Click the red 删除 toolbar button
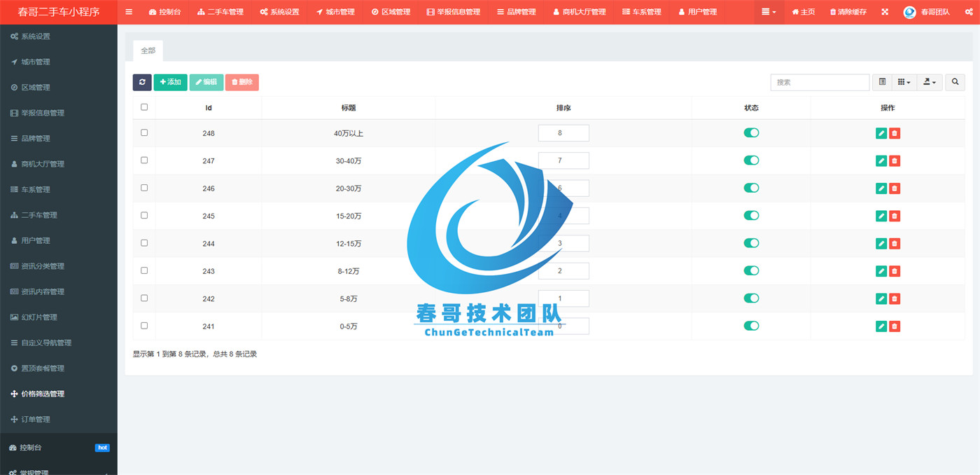 [x=241, y=82]
